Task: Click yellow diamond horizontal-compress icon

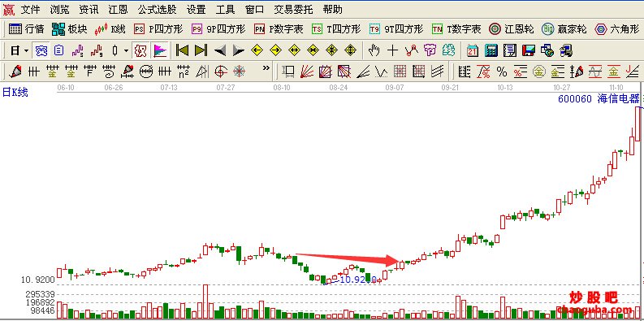Action: coord(313,50)
